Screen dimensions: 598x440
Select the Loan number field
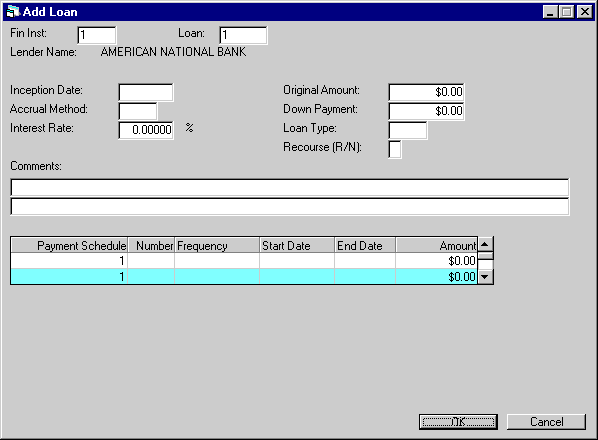[x=243, y=35]
